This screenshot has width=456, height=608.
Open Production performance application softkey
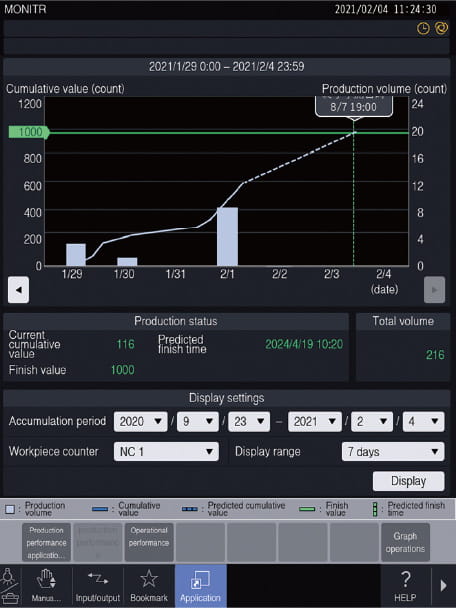tap(47, 542)
